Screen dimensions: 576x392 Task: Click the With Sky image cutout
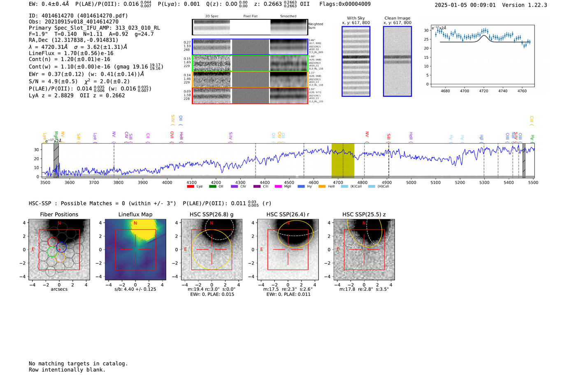356,61
